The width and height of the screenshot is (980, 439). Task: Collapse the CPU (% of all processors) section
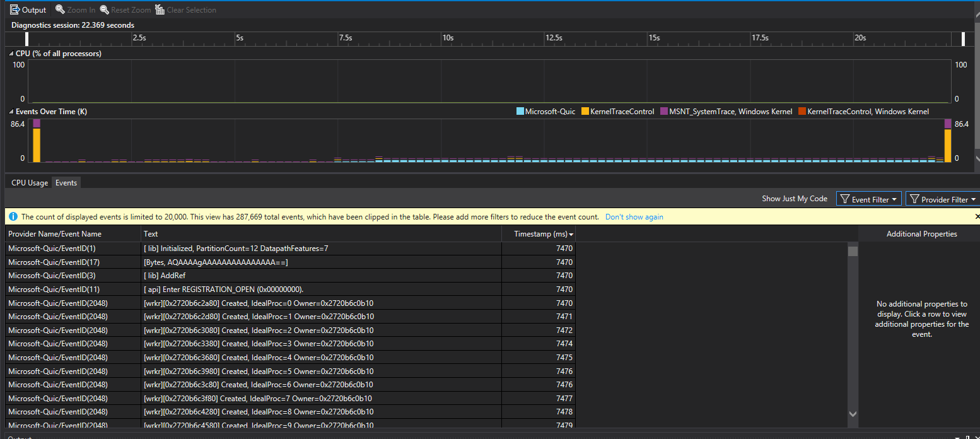9,54
